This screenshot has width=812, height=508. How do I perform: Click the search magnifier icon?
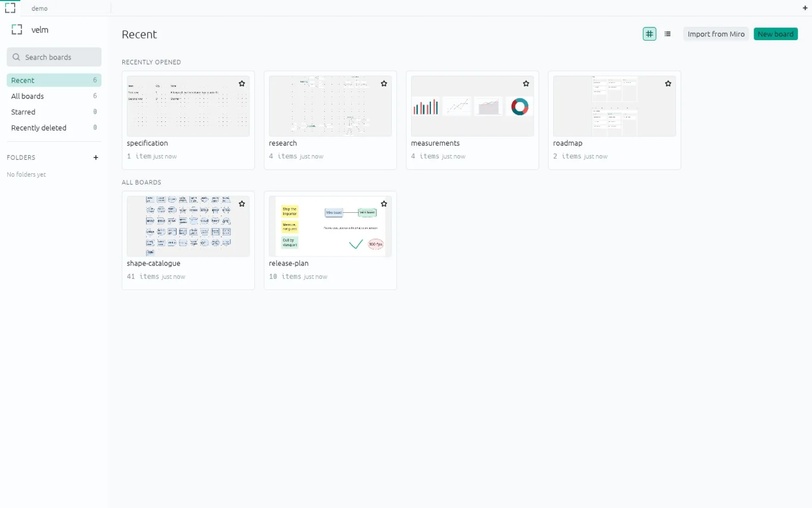click(x=16, y=57)
